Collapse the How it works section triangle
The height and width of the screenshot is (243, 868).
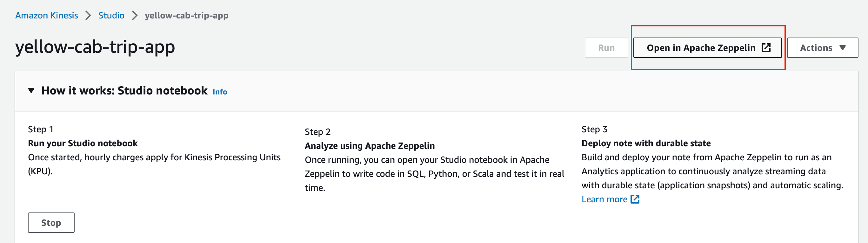[31, 90]
